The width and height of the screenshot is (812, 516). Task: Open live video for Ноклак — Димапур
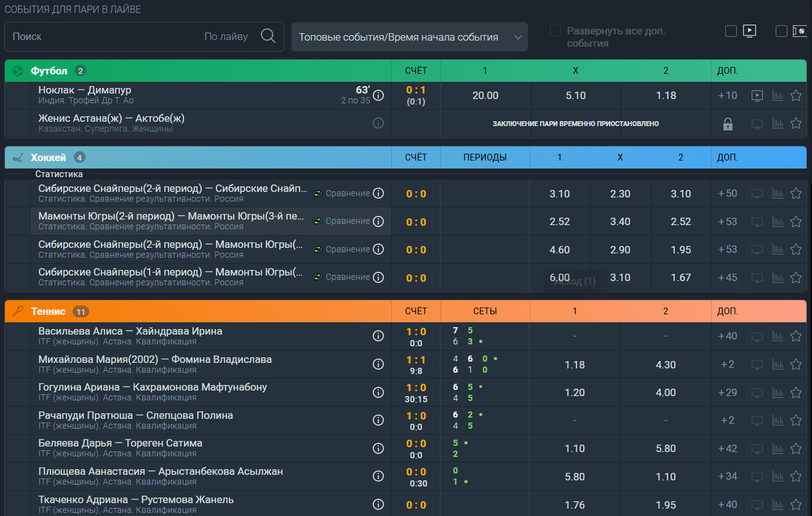(x=757, y=95)
